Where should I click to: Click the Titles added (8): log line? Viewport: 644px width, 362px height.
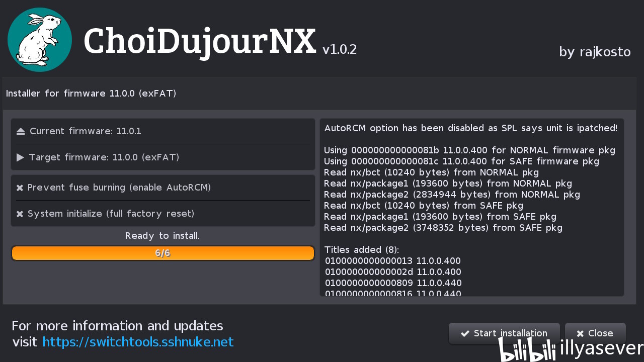(362, 250)
